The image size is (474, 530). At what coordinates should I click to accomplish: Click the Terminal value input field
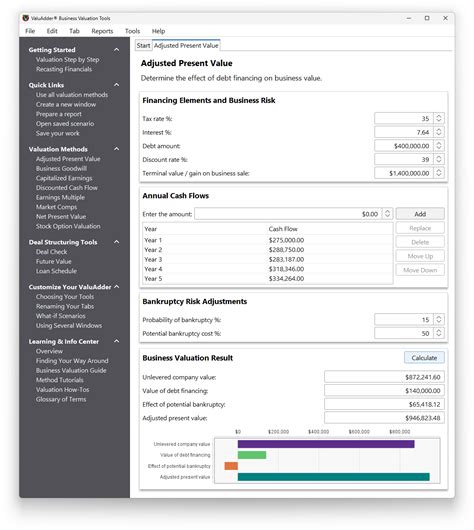tap(404, 173)
